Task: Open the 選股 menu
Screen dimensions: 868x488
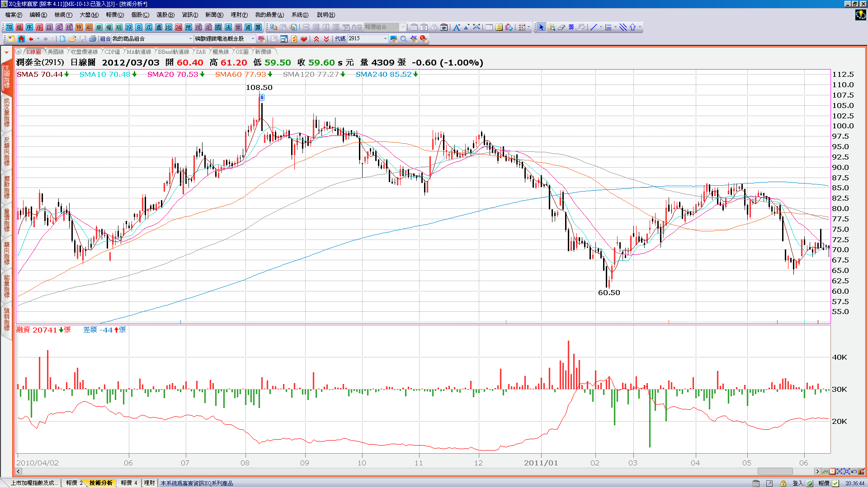Action: pyautogui.click(x=165, y=15)
